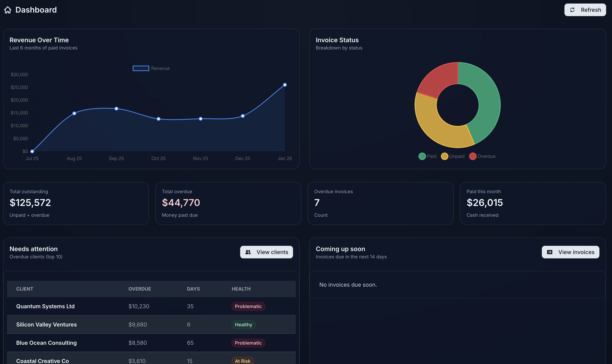
Task: Click the red Overdue legend dot
Action: pyautogui.click(x=473, y=156)
